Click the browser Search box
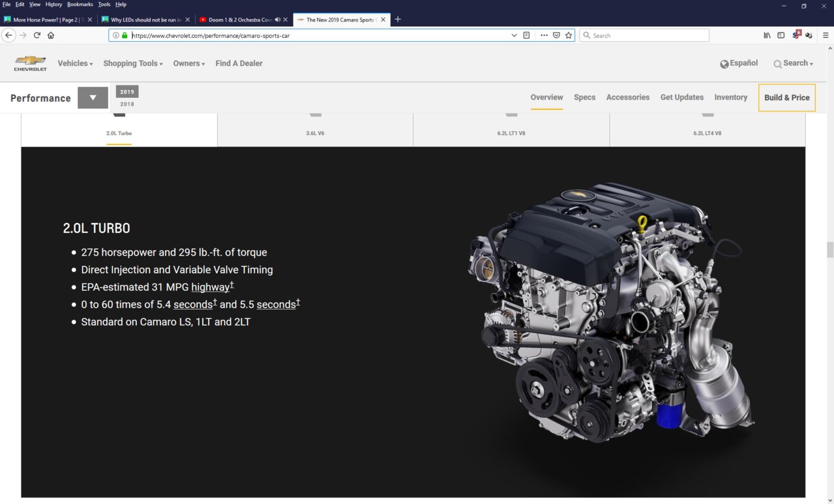This screenshot has height=504, width=834. [644, 35]
